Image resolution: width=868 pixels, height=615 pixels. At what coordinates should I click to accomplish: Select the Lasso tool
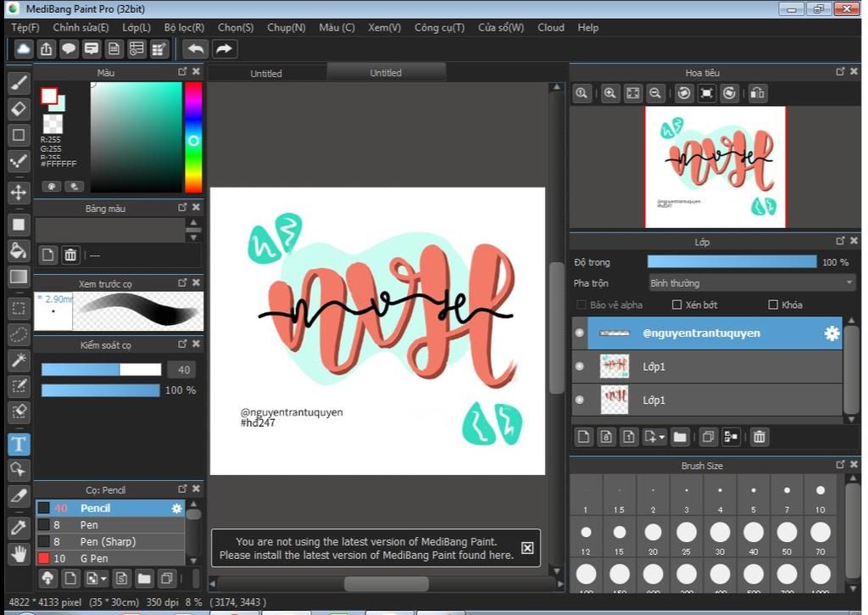point(19,335)
